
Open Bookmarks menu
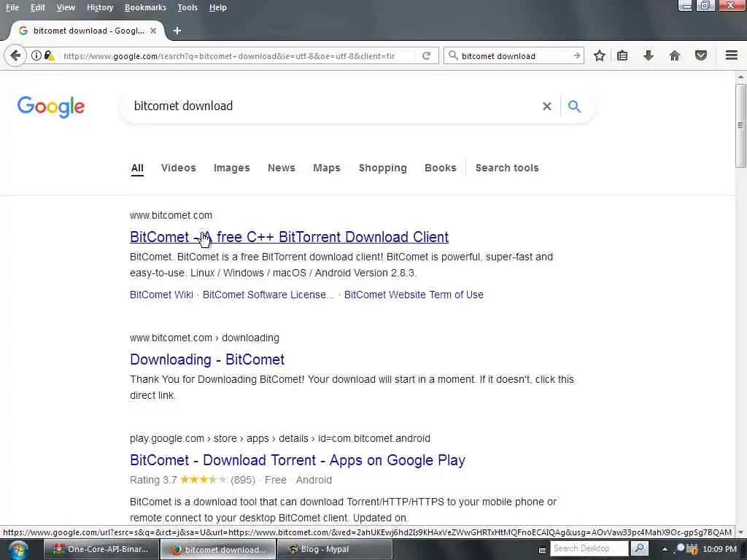145,7
